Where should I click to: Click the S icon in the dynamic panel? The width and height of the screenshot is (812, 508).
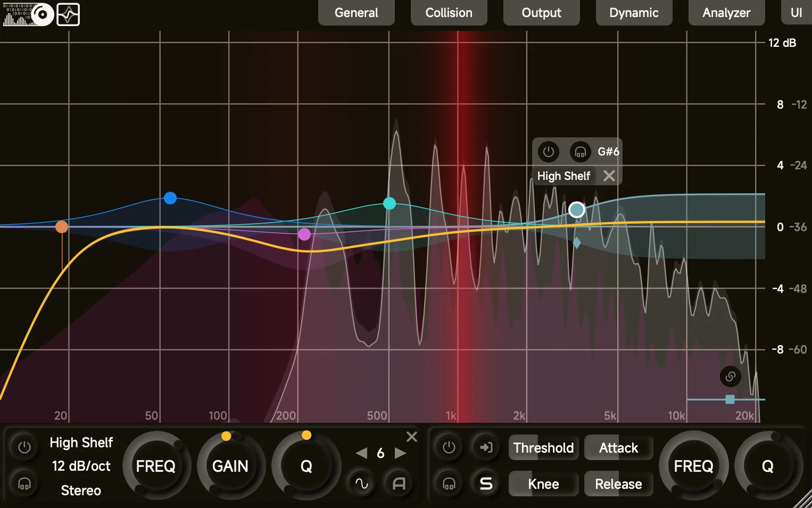click(486, 484)
